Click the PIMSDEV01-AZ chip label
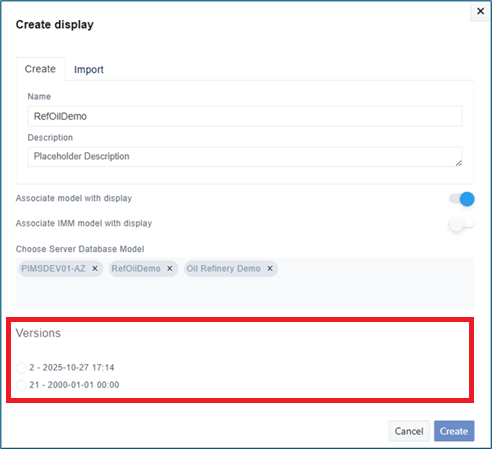This screenshot has height=449, width=492. click(53, 269)
